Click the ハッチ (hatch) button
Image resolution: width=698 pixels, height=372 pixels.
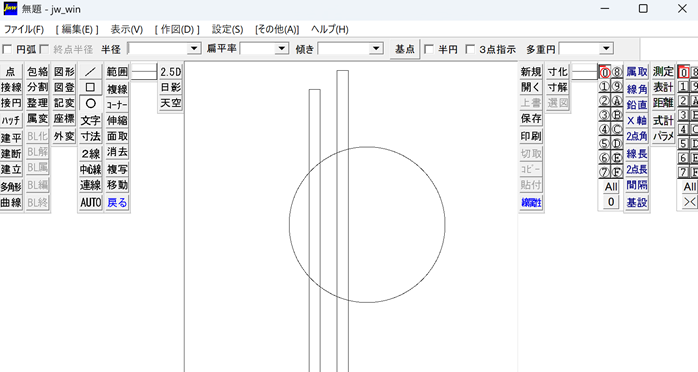pyautogui.click(x=11, y=121)
